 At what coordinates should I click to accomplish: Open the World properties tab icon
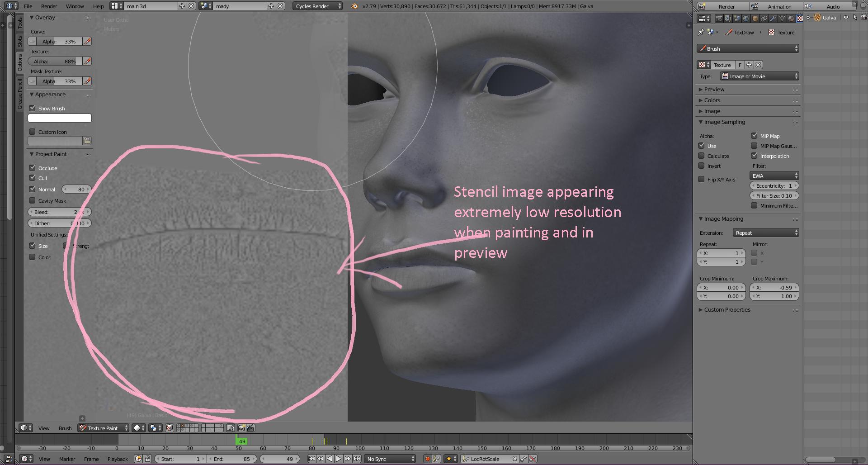tap(746, 18)
